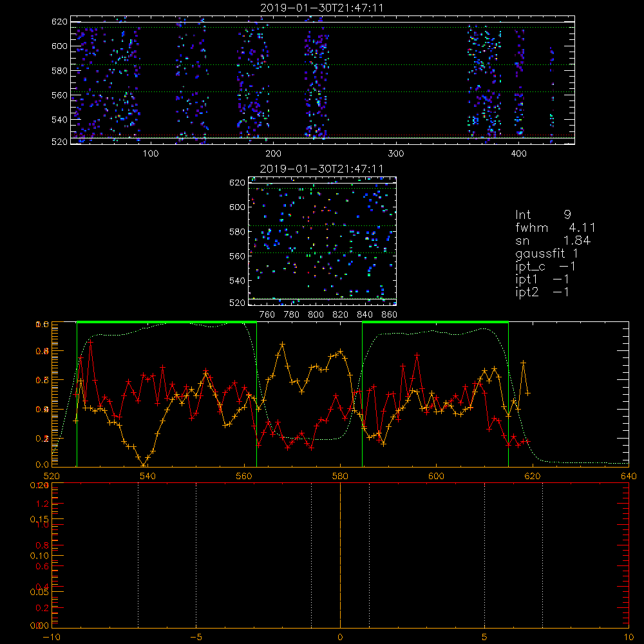Click x-axis label -5 of bottom plot

point(196,637)
